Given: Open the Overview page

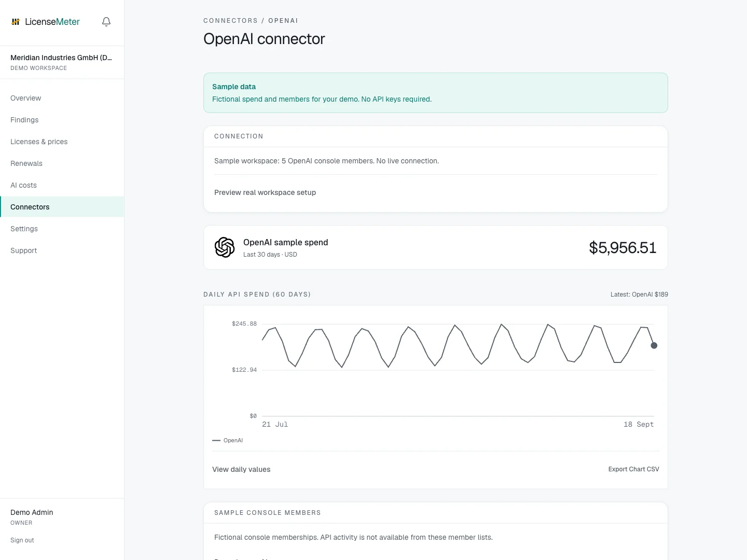Looking at the screenshot, I should pyautogui.click(x=62, y=98).
